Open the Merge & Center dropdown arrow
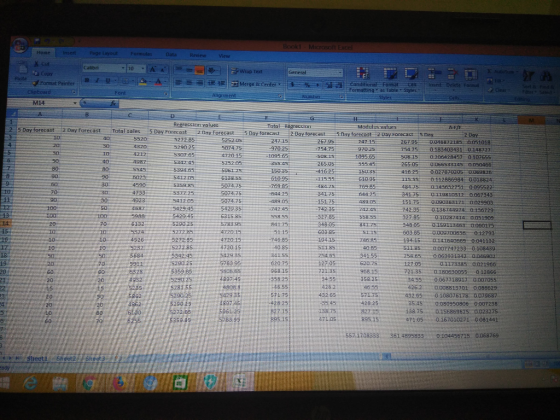Screen dimensions: 560x420 279,85
